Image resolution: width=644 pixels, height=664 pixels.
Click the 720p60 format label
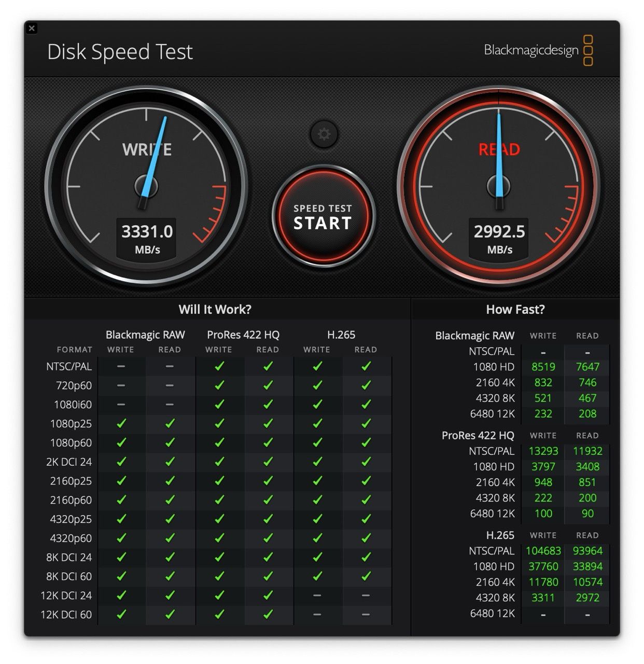point(74,385)
